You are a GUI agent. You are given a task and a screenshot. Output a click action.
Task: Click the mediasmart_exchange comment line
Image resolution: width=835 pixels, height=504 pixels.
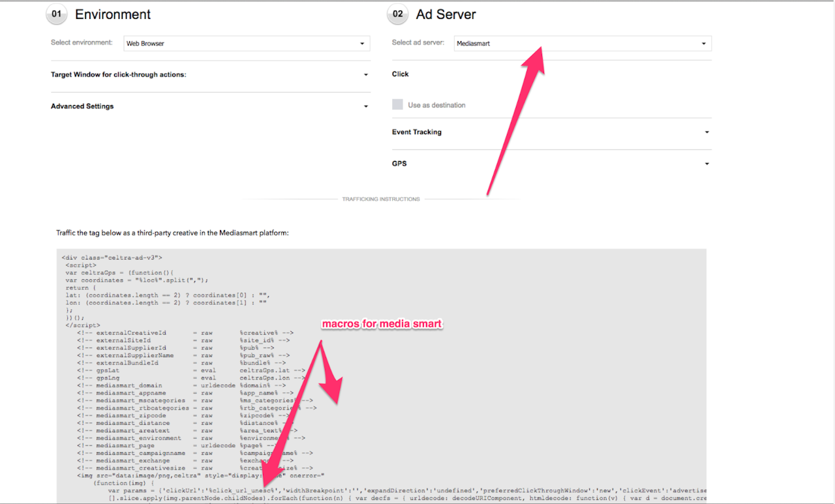[x=185, y=461]
